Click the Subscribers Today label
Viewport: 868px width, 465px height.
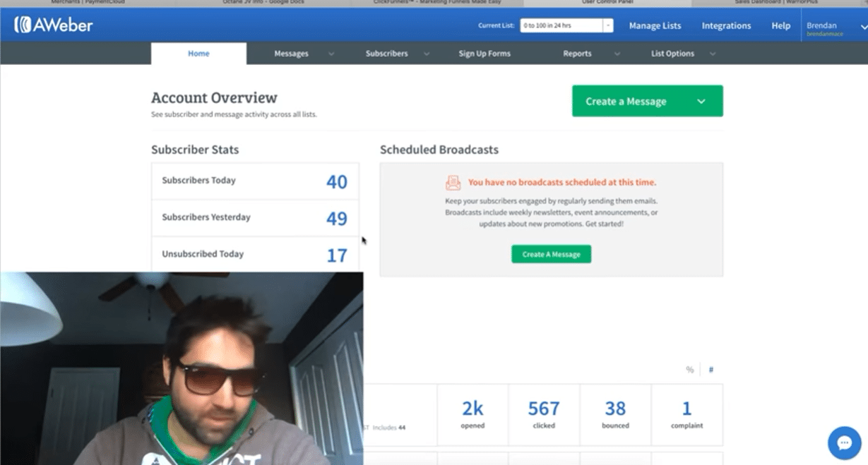pyautogui.click(x=198, y=181)
